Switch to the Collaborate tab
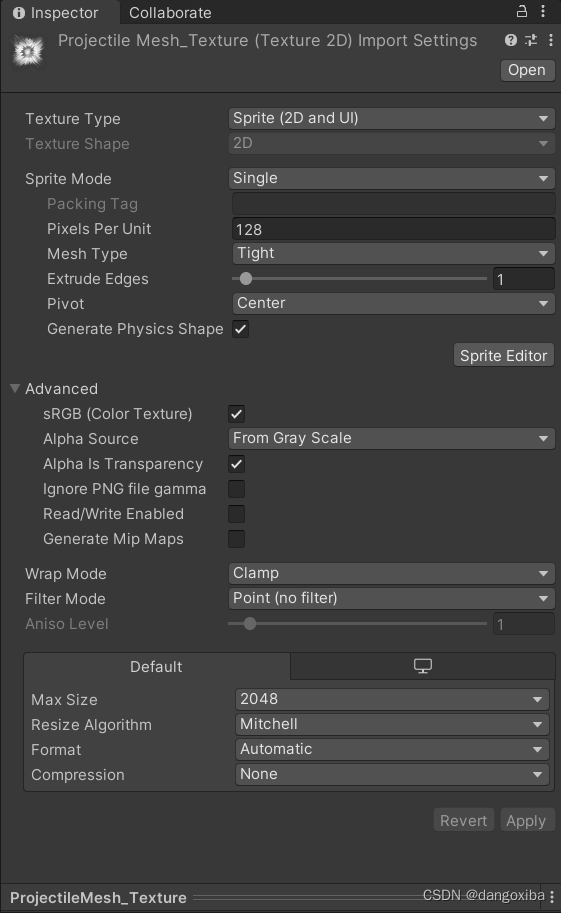 (x=170, y=13)
